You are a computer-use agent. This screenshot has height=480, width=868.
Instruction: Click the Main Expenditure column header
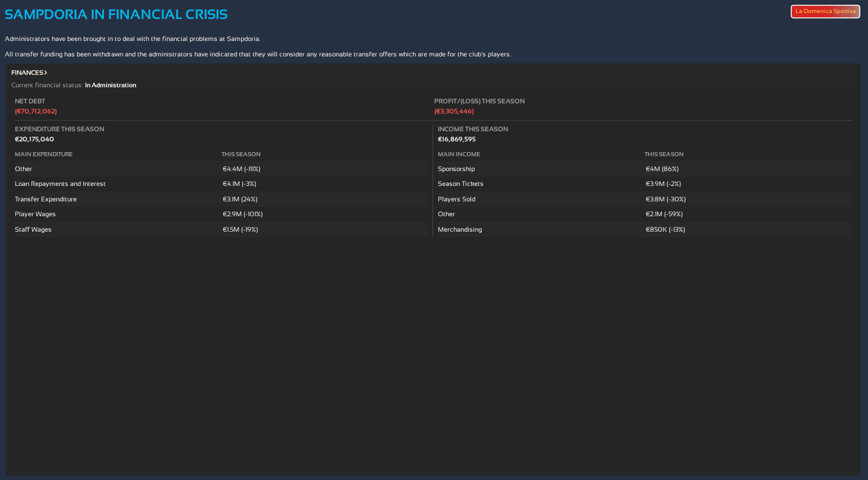[44, 154]
